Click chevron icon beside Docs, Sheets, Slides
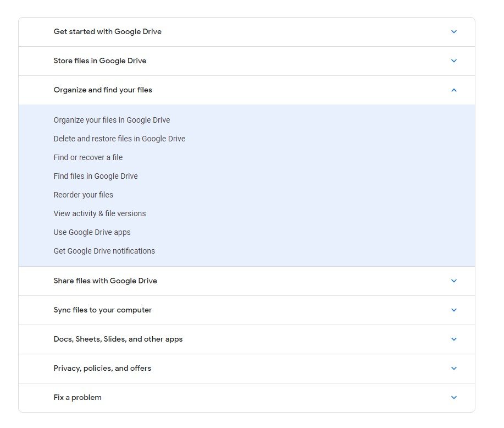504x428 pixels. (454, 339)
